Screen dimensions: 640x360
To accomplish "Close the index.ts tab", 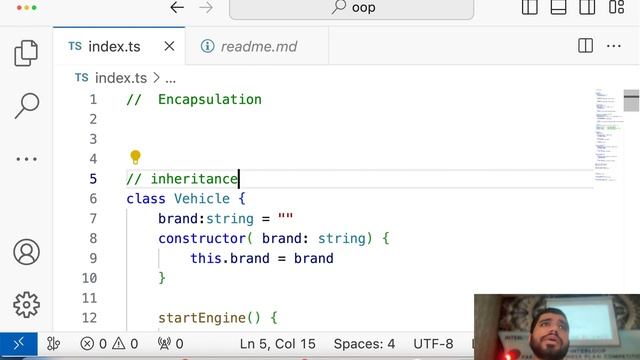I will (169, 46).
